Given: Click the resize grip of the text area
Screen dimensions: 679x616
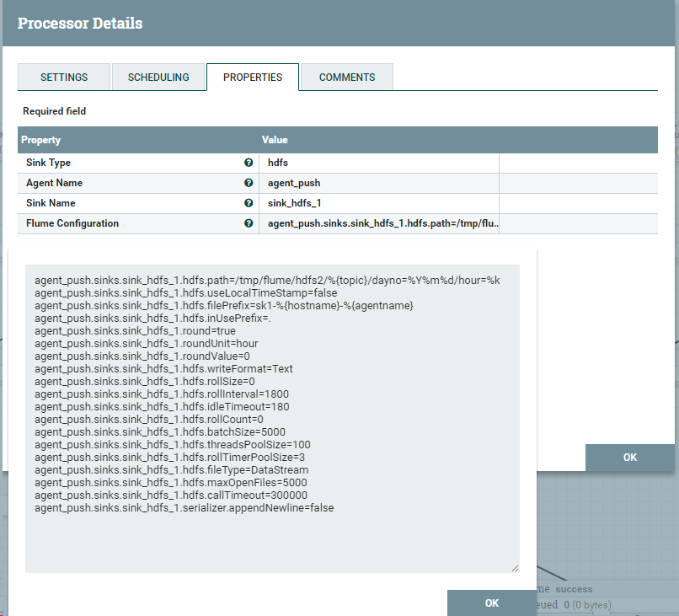Looking at the screenshot, I should click(x=515, y=568).
